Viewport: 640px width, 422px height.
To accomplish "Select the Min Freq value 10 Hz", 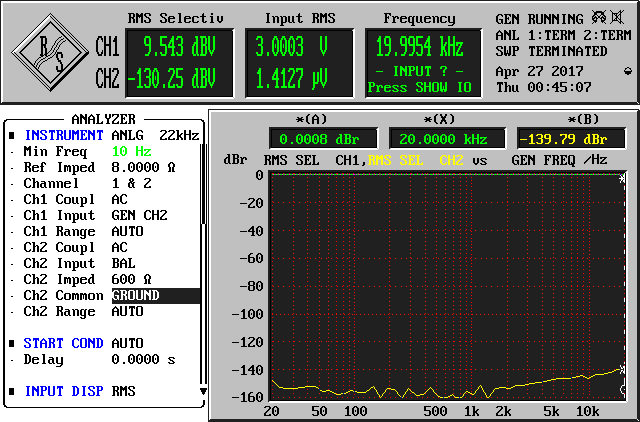I will click(131, 152).
